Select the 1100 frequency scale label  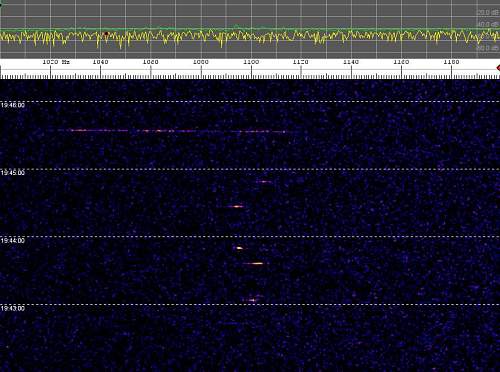pos(251,62)
